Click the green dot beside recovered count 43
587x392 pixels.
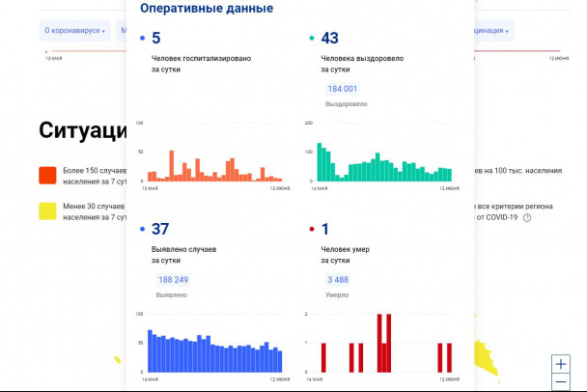(311, 39)
